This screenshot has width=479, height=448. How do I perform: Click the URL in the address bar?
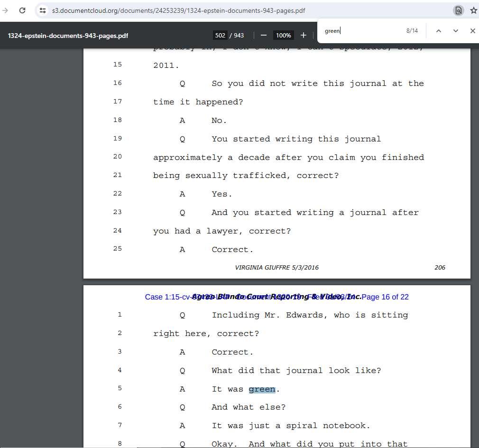pyautogui.click(x=178, y=10)
